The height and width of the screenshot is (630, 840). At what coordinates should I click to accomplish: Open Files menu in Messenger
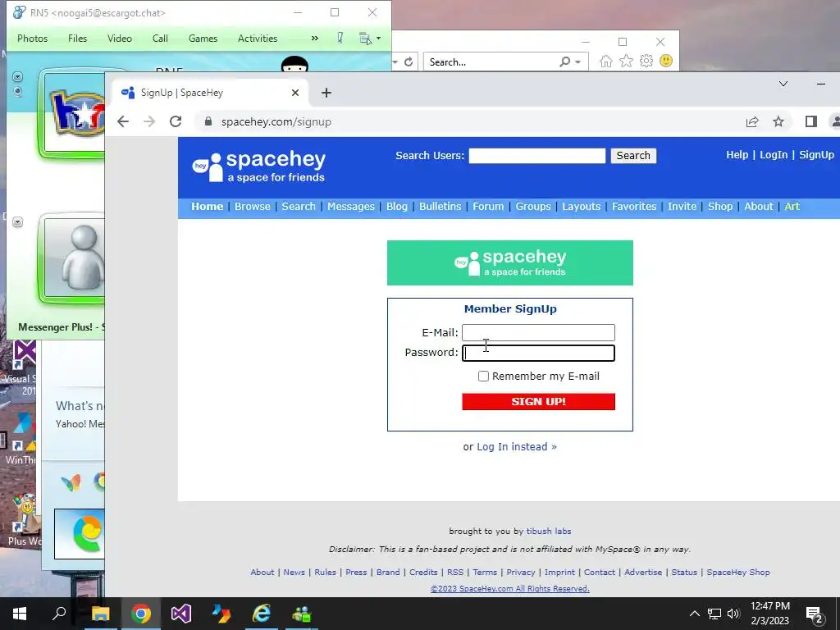pos(77,39)
